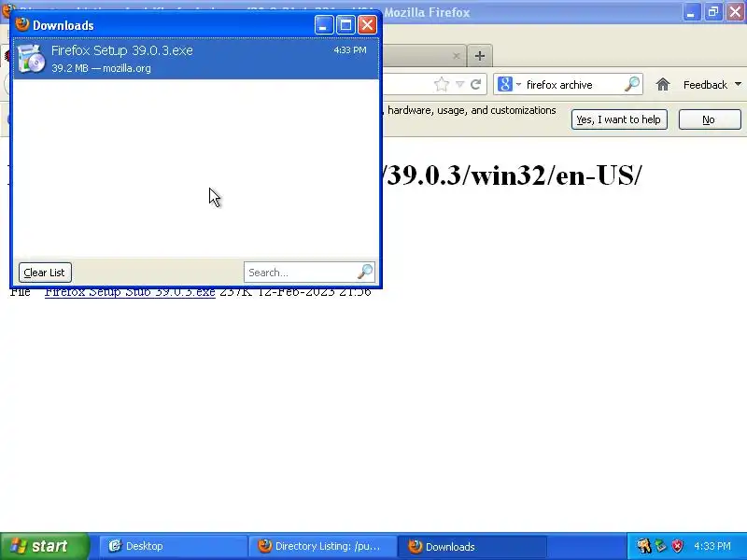Click the magnifier icon in Downloads search

365,272
